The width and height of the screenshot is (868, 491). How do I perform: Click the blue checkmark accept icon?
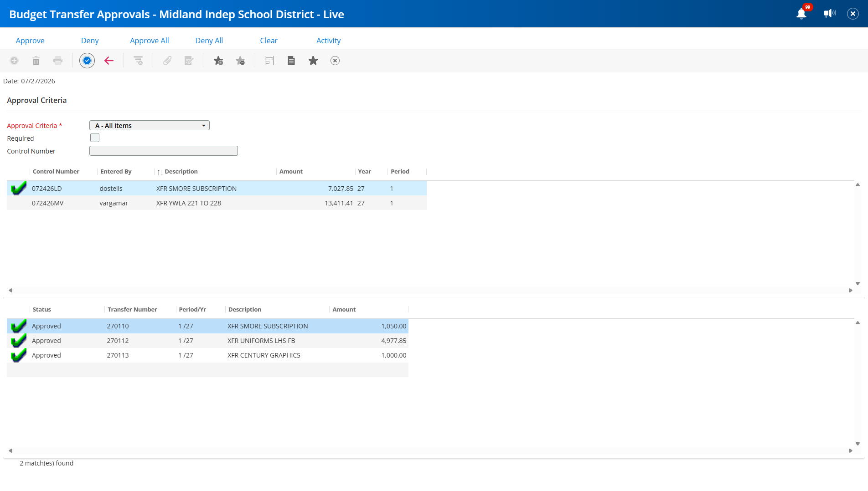pos(87,61)
